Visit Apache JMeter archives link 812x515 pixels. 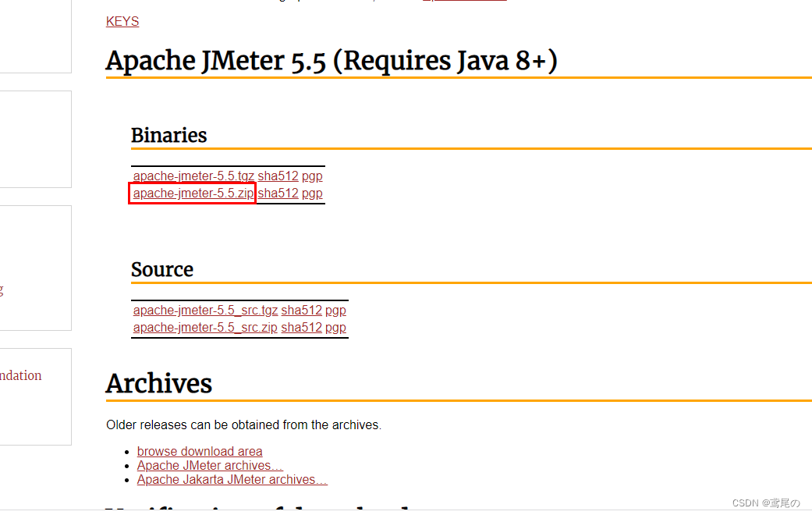pos(210,465)
